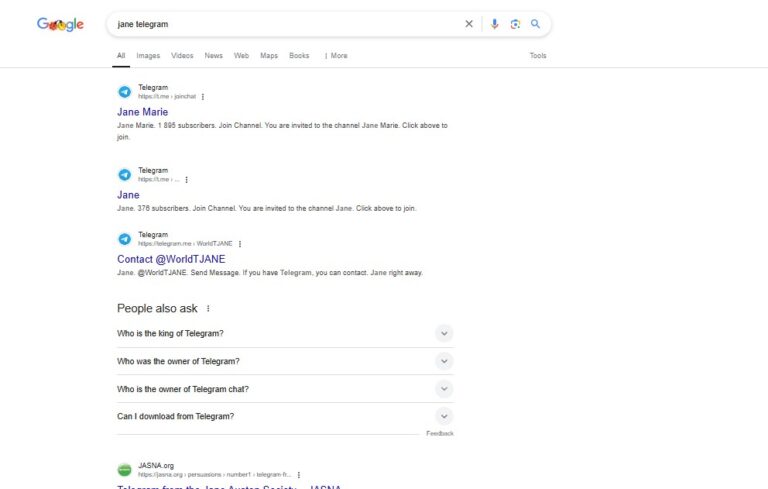Open the Contact @WorldTJANE link

(x=171, y=259)
